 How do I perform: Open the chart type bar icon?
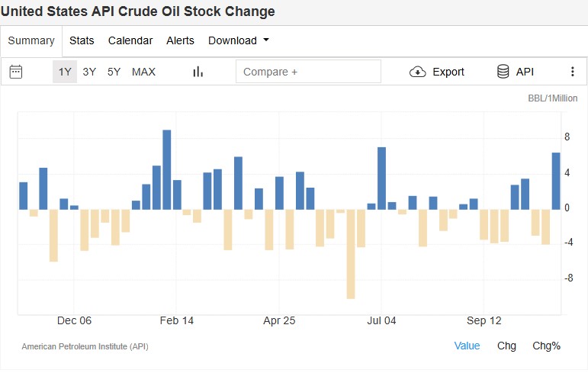pos(198,72)
